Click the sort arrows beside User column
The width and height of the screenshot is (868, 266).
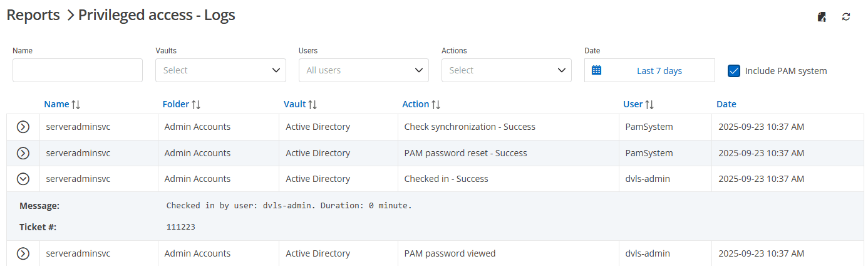[x=650, y=104]
